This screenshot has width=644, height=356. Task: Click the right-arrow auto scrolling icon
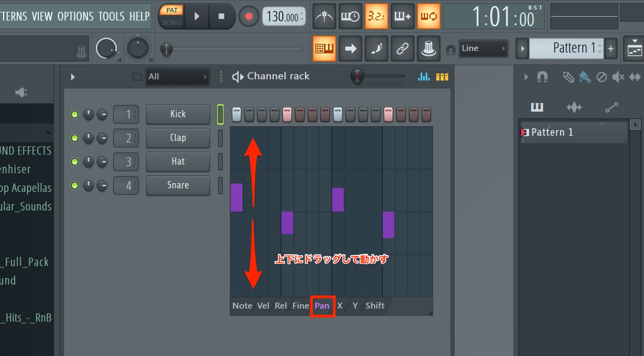(350, 49)
